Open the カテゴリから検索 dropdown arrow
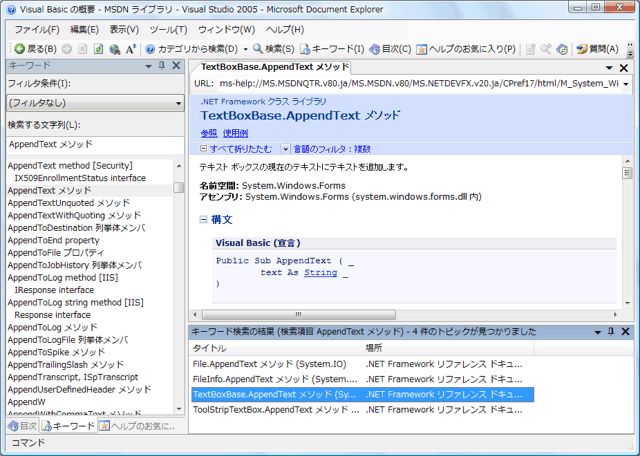 pyautogui.click(x=245, y=49)
